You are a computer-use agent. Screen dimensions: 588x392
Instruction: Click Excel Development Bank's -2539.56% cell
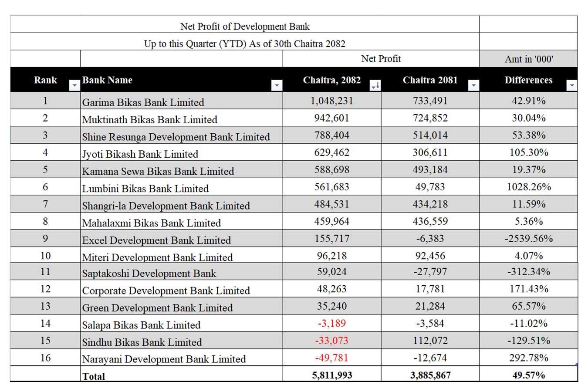pyautogui.click(x=528, y=239)
